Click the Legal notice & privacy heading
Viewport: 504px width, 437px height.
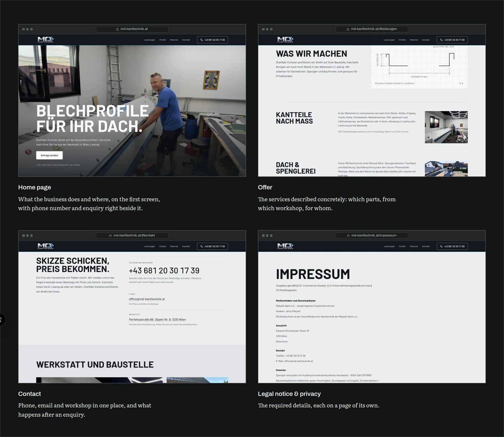[x=289, y=394]
